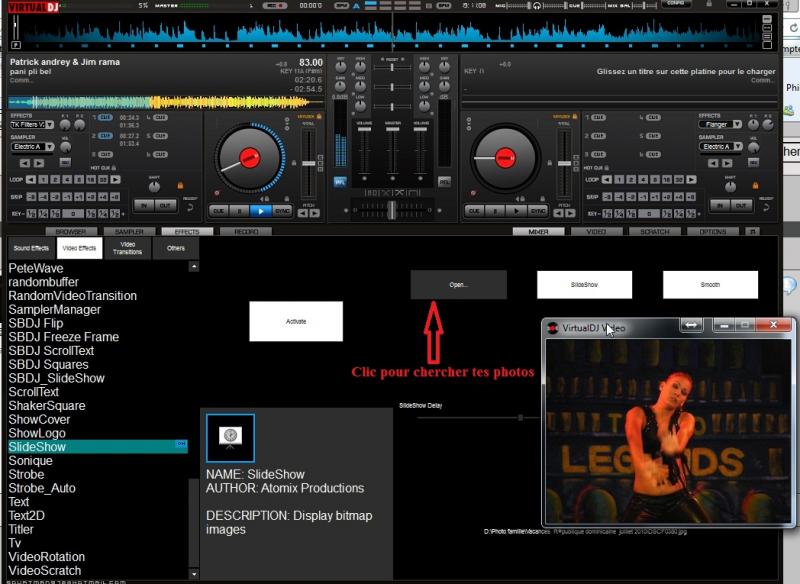Open the right deck sampler Electric A dropdown
This screenshot has width=800, height=584.
(720, 147)
